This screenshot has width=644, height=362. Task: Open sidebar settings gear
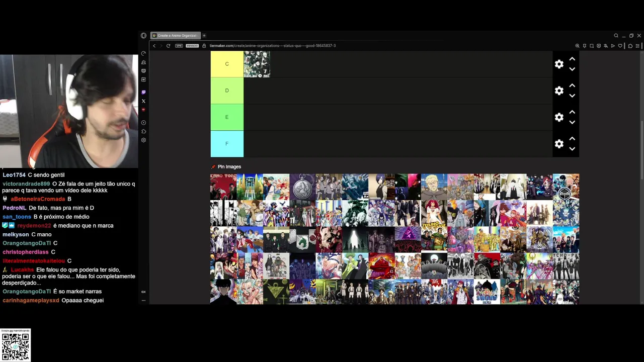[x=143, y=140]
